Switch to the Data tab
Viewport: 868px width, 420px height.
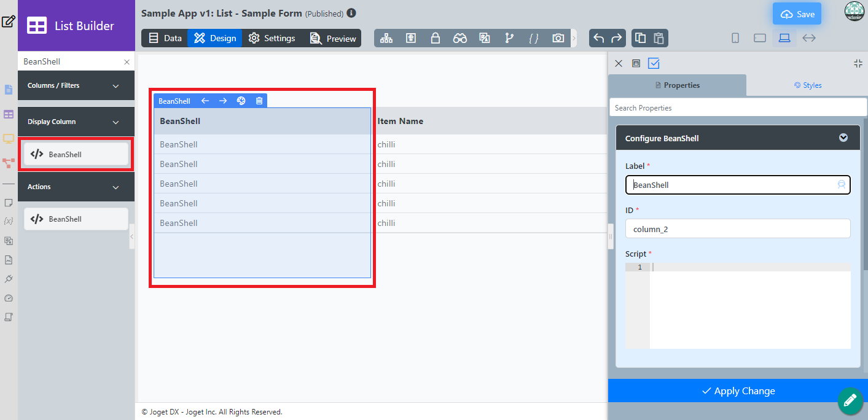(x=165, y=38)
